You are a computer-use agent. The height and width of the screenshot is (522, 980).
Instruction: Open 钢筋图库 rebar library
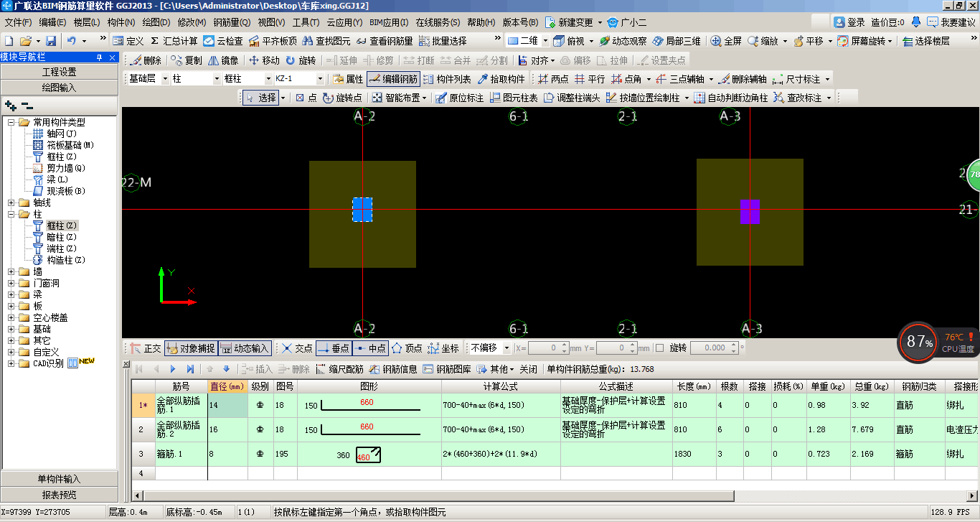[x=447, y=369]
